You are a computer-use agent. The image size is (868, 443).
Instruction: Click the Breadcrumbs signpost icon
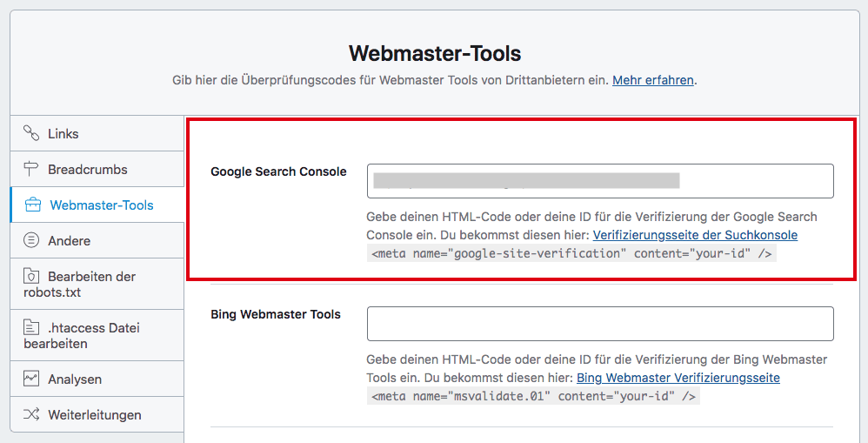click(x=31, y=169)
